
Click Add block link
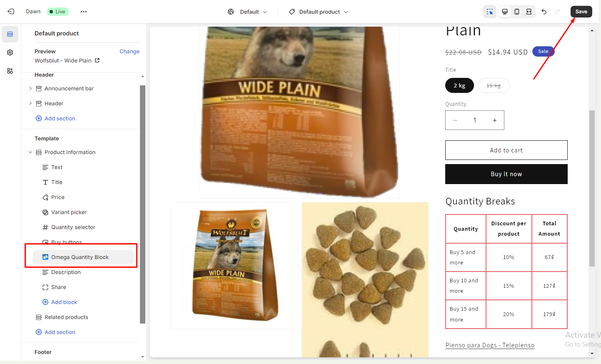pos(64,302)
